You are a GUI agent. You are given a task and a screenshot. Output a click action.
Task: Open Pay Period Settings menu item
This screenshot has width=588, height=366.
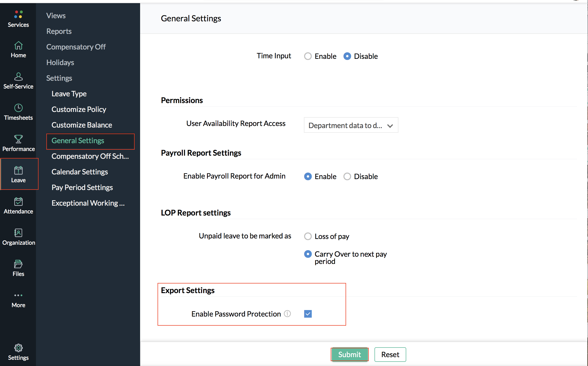(x=82, y=187)
